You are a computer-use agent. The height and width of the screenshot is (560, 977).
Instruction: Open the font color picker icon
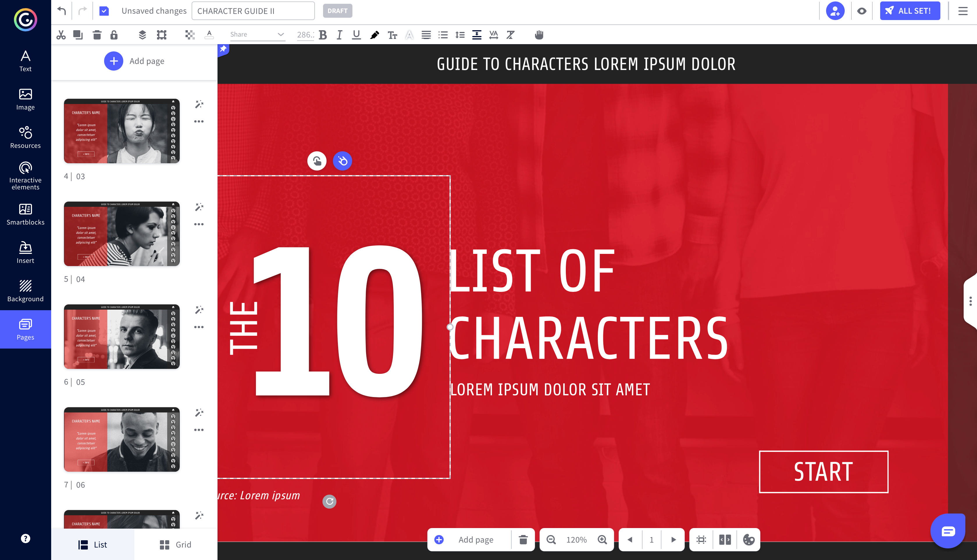(x=209, y=35)
